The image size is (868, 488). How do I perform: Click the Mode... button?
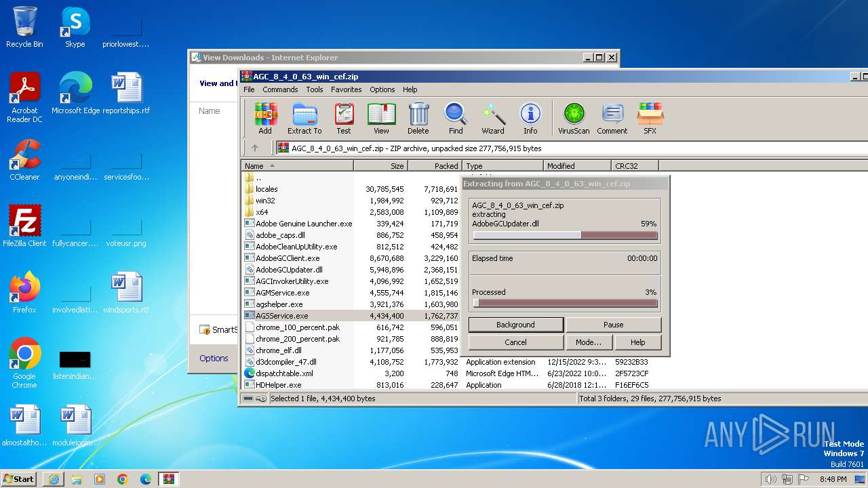[588, 342]
